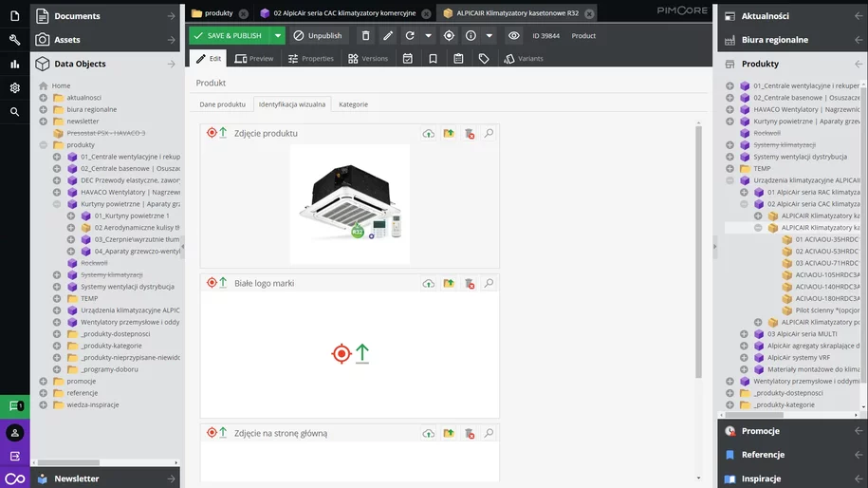Click the locate-in-tree target icon
Viewport: 868px width, 488px height.
pyautogui.click(x=450, y=35)
